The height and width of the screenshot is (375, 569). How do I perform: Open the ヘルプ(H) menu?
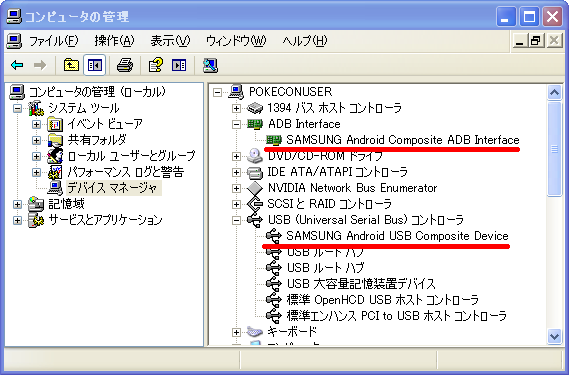305,41
